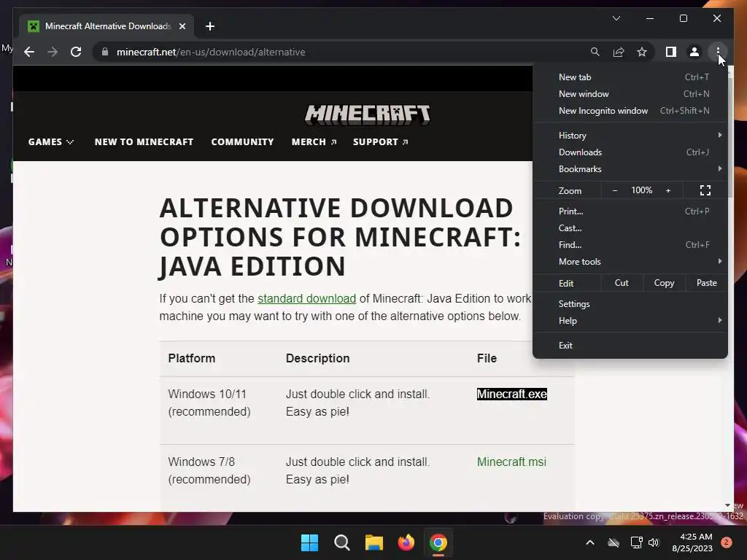Open a new tab with plus button
Image resolution: width=747 pixels, height=560 pixels.
tap(209, 26)
